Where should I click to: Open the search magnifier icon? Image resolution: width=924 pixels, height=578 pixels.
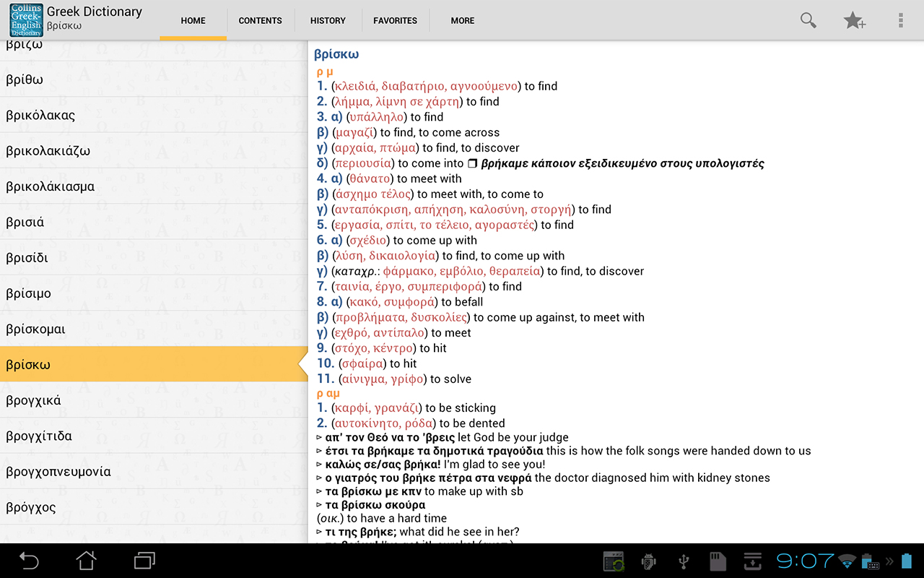point(808,20)
